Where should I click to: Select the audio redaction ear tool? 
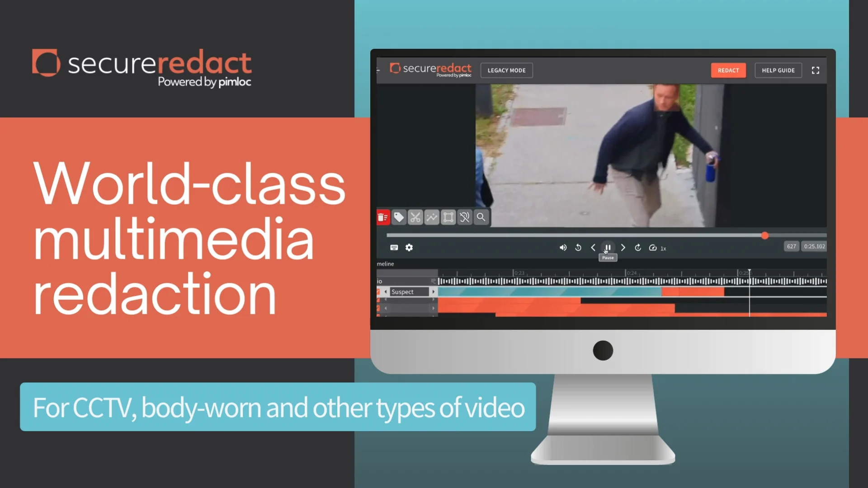(x=465, y=217)
